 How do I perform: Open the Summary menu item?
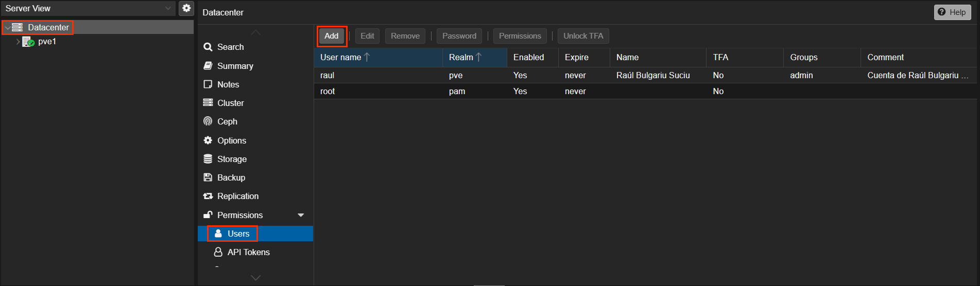coord(235,66)
